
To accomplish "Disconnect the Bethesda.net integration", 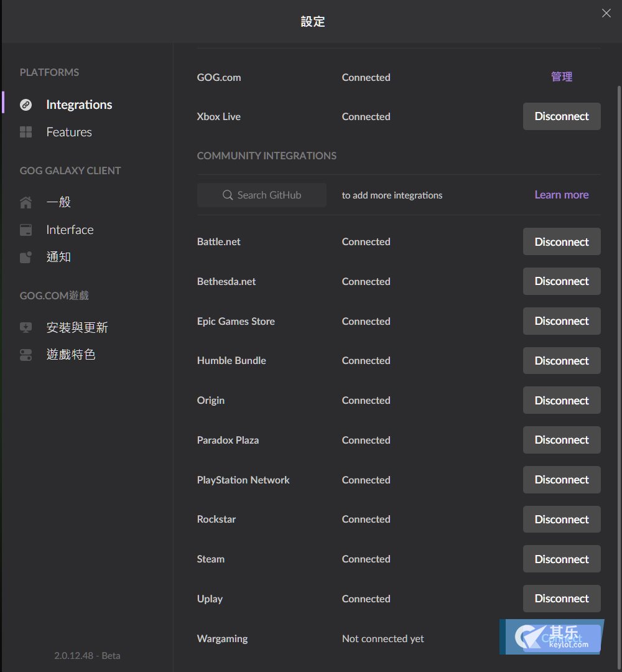I will (x=562, y=281).
